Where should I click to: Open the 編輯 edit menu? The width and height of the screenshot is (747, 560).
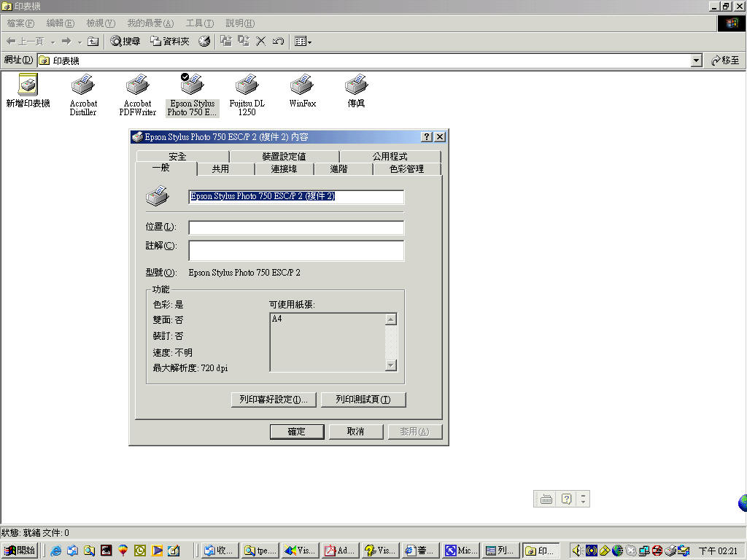(x=61, y=23)
